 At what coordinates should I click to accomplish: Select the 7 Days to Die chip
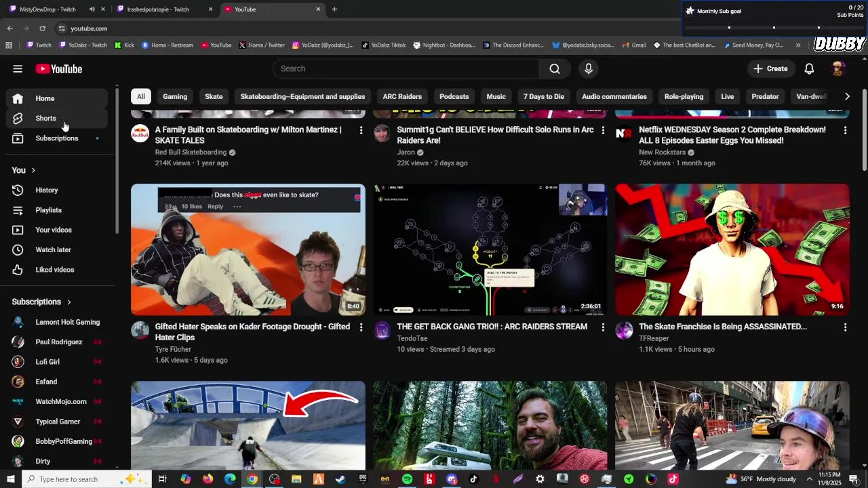(544, 96)
